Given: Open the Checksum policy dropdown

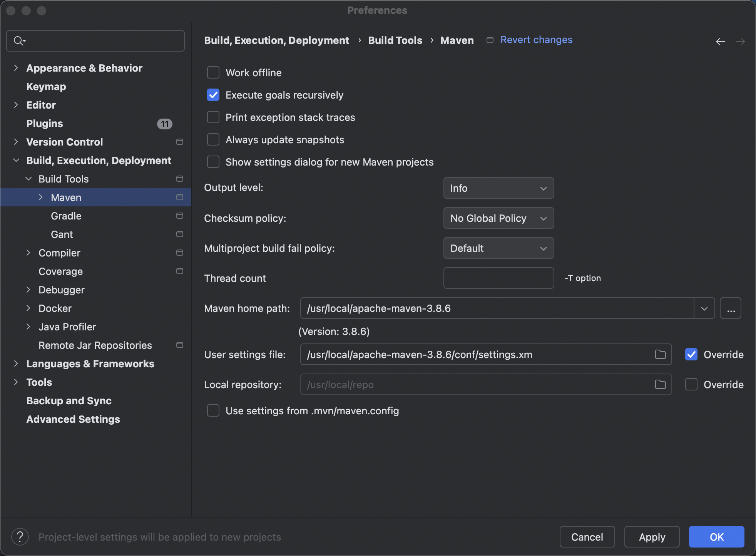Looking at the screenshot, I should click(498, 218).
